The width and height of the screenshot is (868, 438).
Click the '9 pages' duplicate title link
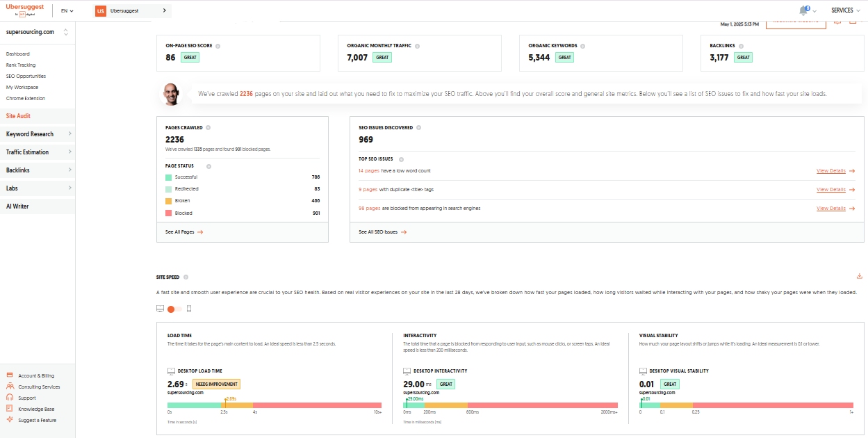point(368,189)
